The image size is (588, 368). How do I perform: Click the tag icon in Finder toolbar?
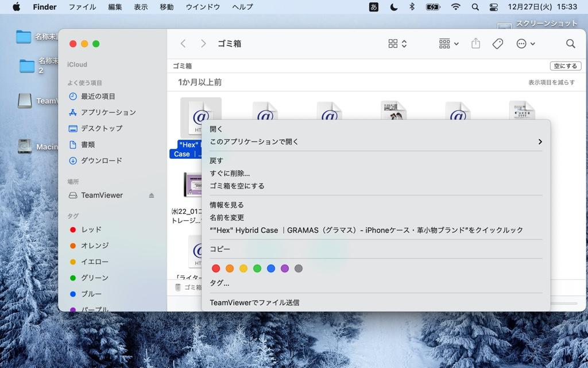[x=498, y=44]
